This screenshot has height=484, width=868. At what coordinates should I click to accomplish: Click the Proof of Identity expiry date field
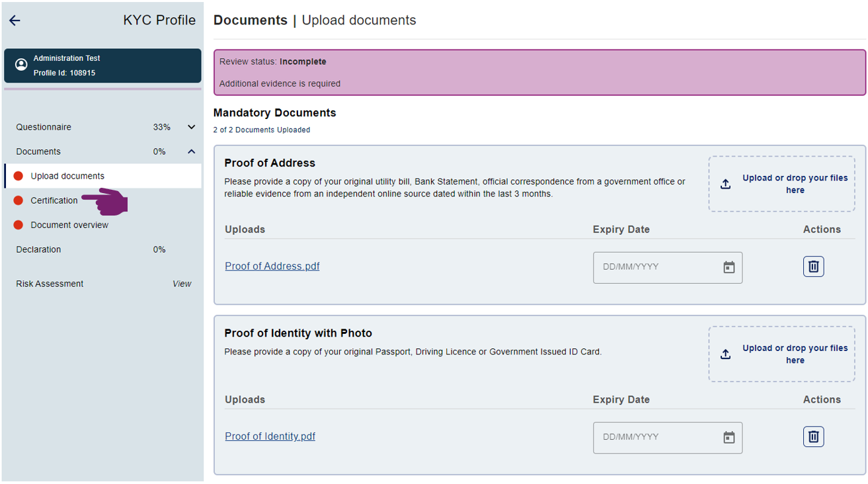click(654, 437)
